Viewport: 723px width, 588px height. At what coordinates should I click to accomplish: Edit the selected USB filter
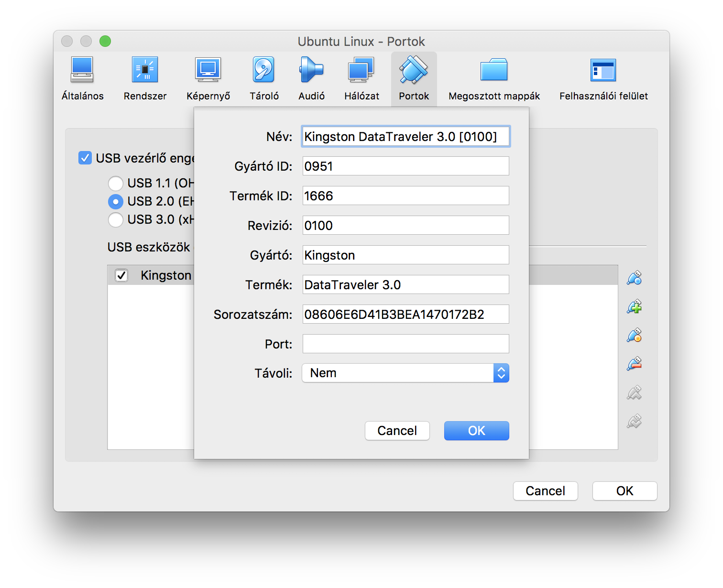[635, 335]
